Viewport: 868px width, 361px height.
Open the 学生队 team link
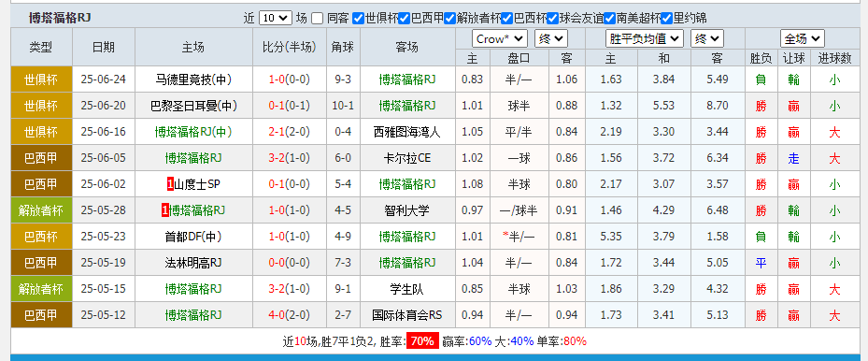click(406, 289)
